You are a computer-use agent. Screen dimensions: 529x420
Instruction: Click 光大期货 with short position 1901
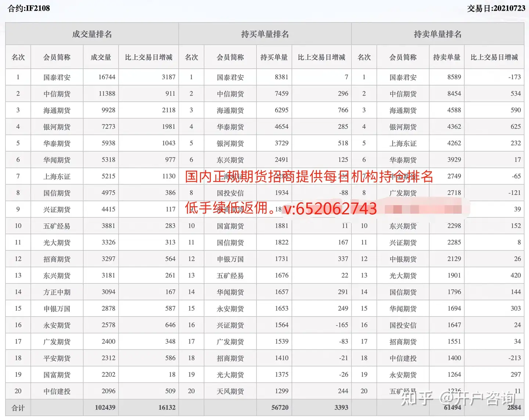pos(403,276)
